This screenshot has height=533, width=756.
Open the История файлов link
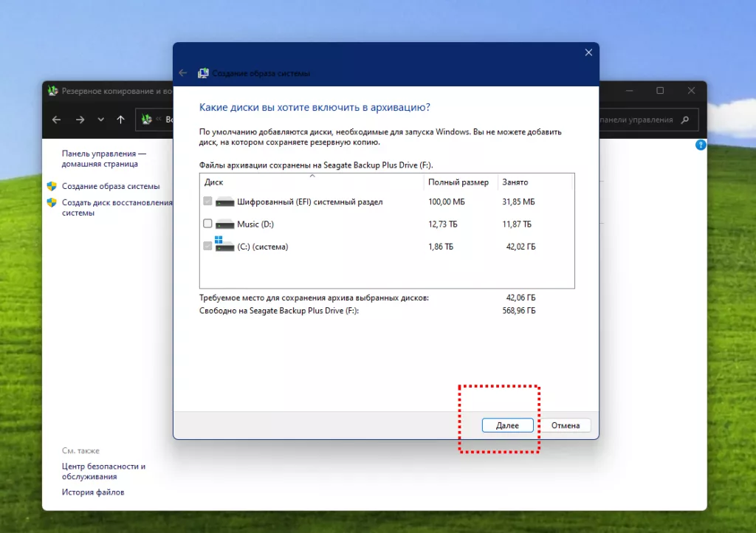click(93, 492)
